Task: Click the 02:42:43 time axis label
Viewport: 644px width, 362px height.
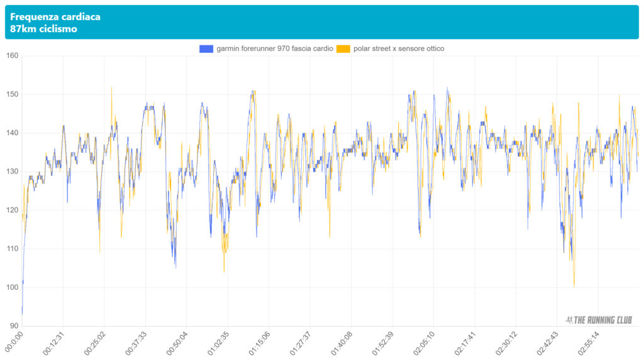Action: [x=548, y=343]
